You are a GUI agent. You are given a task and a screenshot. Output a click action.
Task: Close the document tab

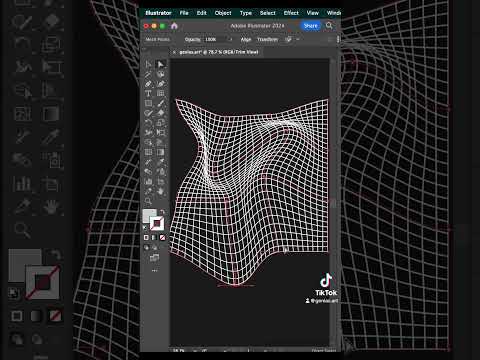coord(174,52)
